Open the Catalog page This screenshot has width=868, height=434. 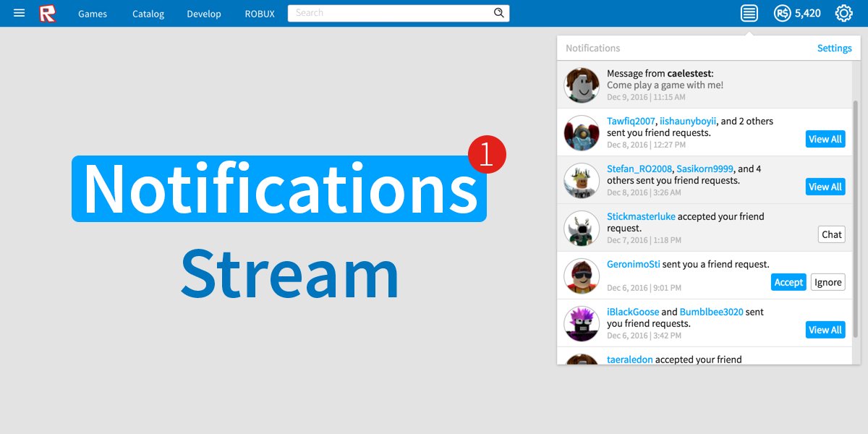pyautogui.click(x=148, y=14)
